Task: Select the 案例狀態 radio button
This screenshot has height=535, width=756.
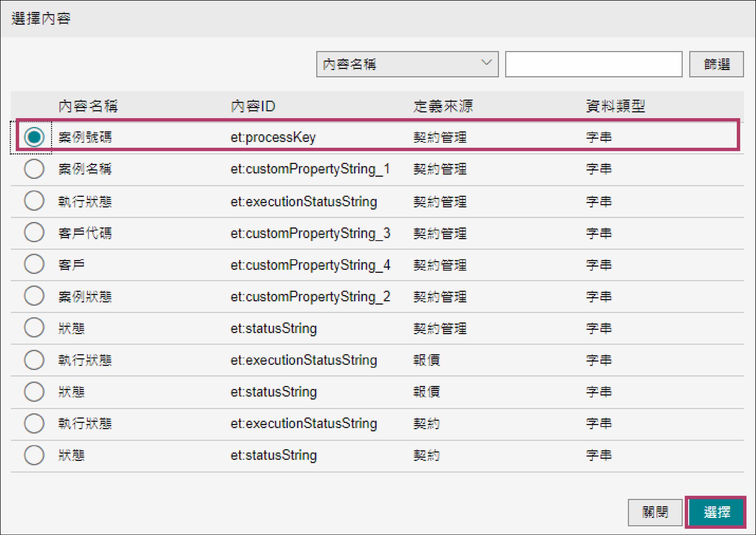Action: 34,296
